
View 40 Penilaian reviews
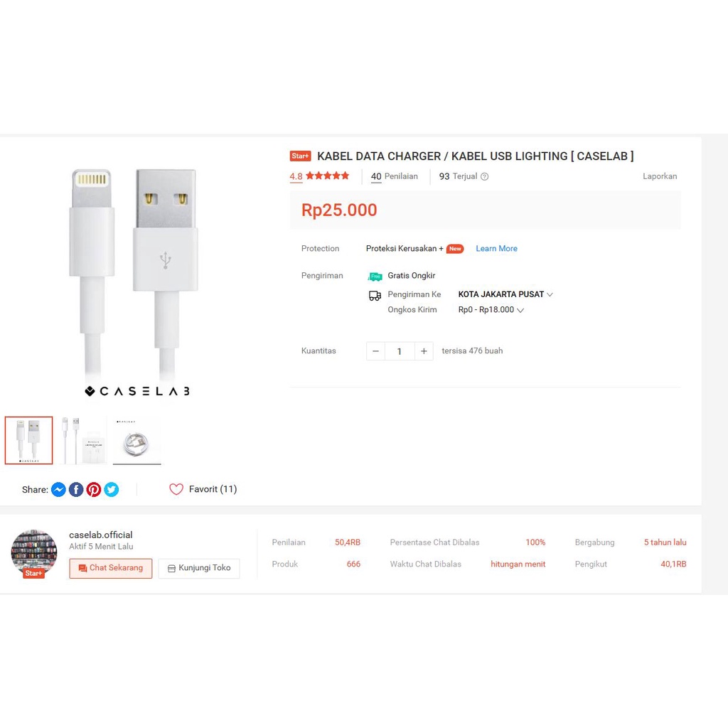point(394,176)
